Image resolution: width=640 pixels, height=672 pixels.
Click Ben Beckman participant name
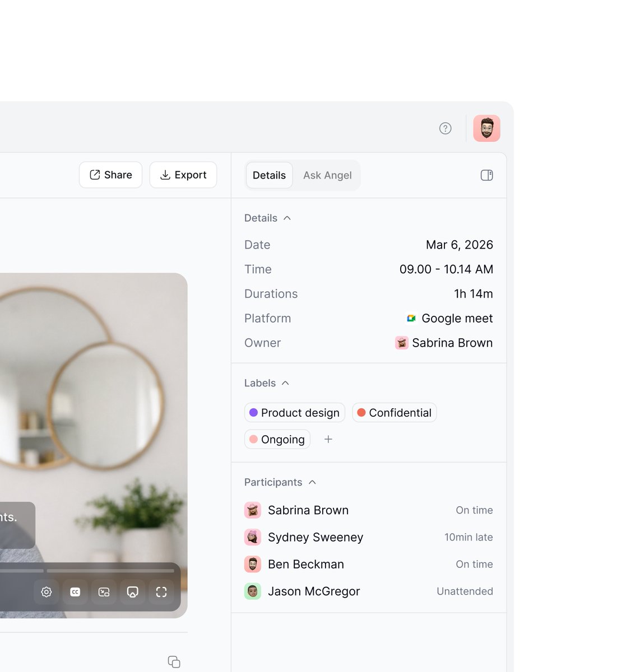pos(306,564)
